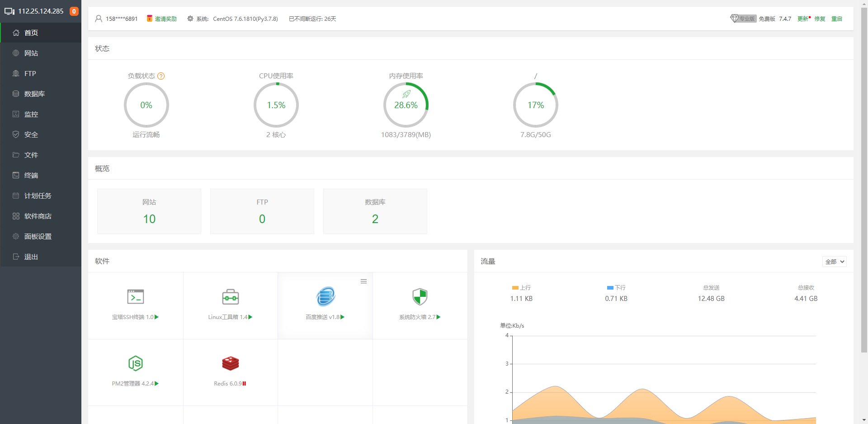The image size is (868, 424).
Task: Click the 总接收 value 4.41 GB
Action: pyautogui.click(x=806, y=299)
